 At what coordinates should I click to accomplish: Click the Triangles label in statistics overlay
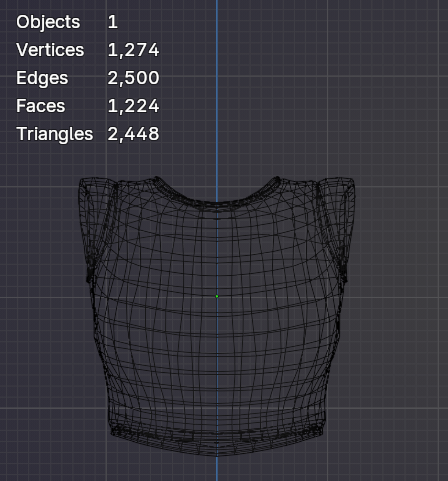55,134
